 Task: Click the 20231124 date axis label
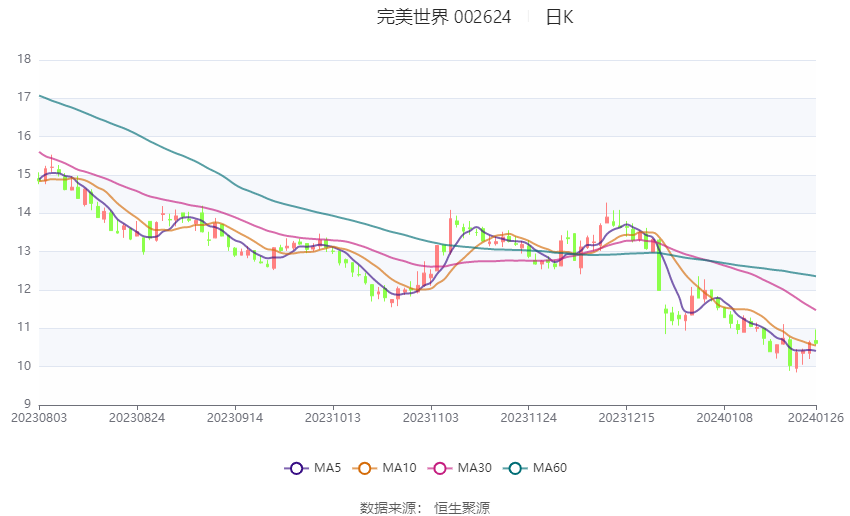(529, 418)
